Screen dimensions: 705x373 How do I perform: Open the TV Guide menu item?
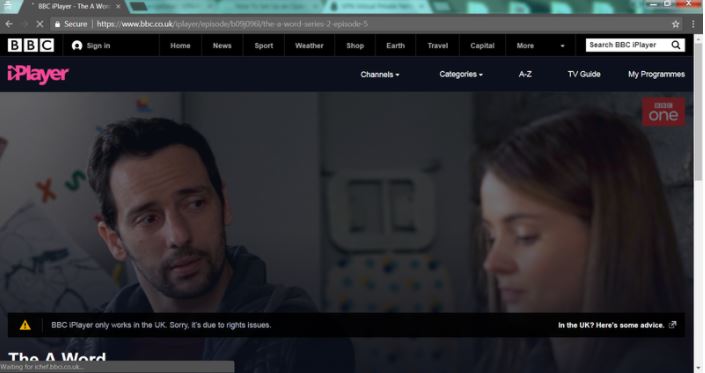pos(584,74)
